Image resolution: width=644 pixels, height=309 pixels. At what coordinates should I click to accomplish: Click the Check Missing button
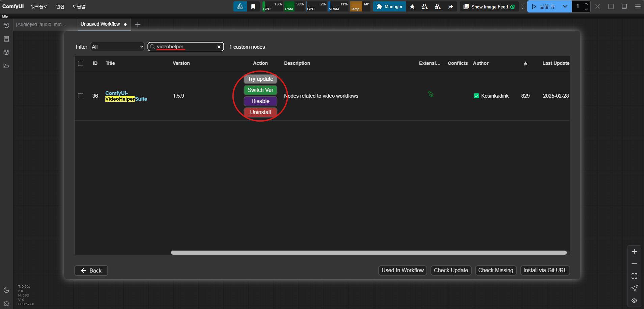pos(496,271)
